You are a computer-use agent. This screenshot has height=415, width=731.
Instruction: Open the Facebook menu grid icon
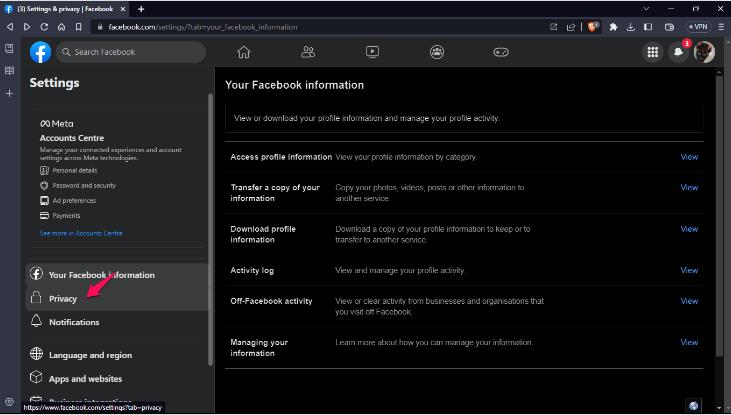(x=653, y=52)
